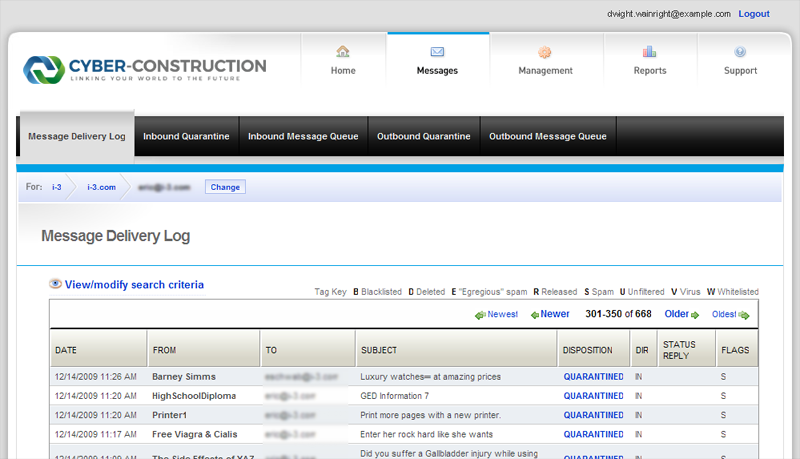Click the DISPOSITION column header
The height and width of the screenshot is (459, 800).
[593, 348]
